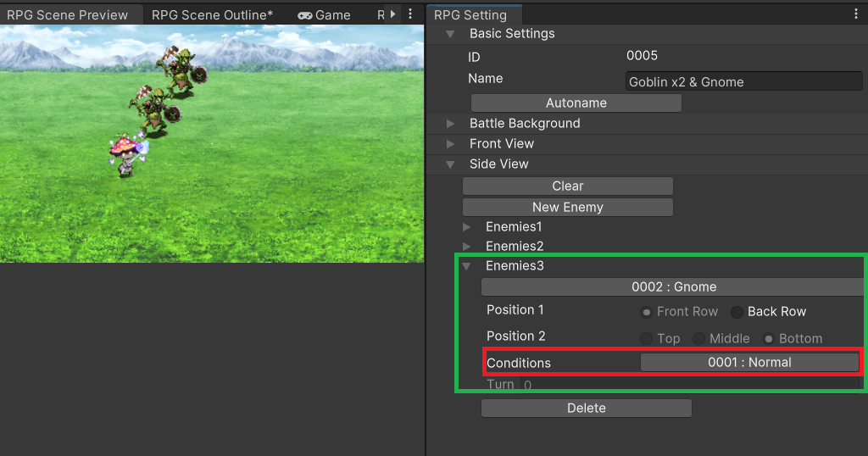Click the Turn input field
Screen dimensions: 868x456
click(x=691, y=384)
